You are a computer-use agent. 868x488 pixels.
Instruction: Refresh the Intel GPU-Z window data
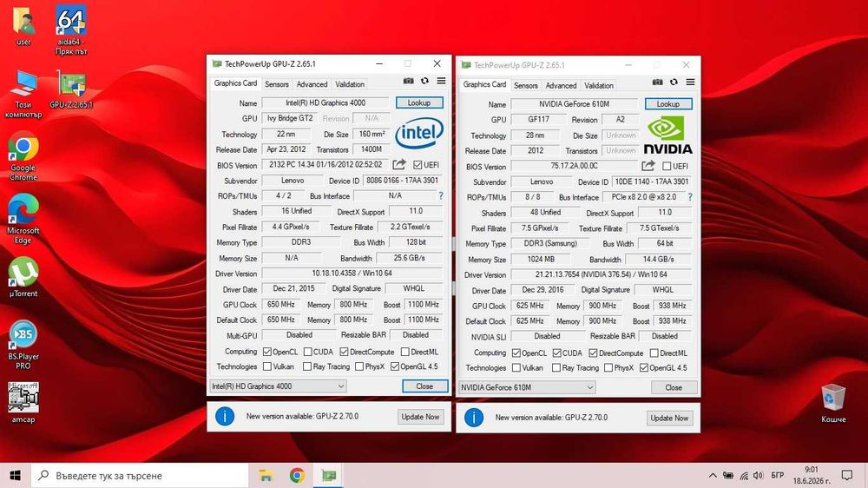(x=424, y=81)
